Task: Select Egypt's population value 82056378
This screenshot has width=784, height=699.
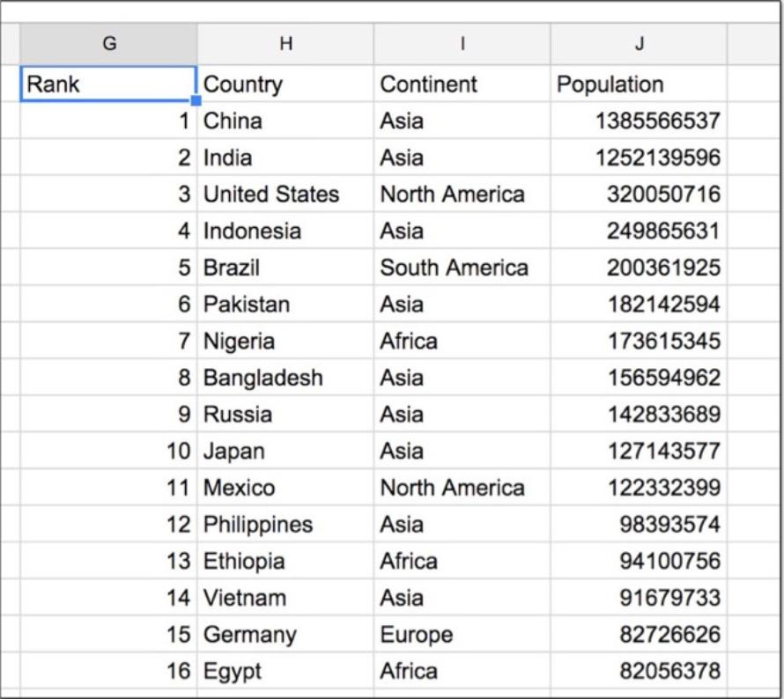Action: (640, 670)
